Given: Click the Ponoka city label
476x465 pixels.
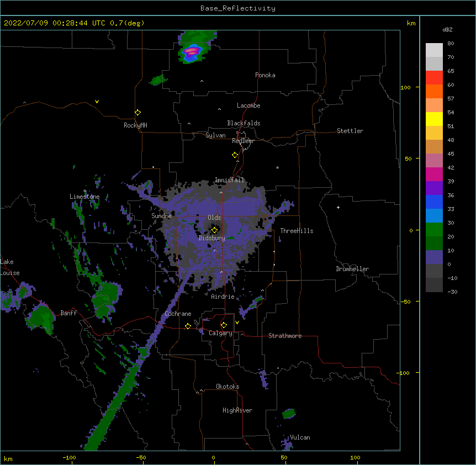Looking at the screenshot, I should (x=265, y=75).
